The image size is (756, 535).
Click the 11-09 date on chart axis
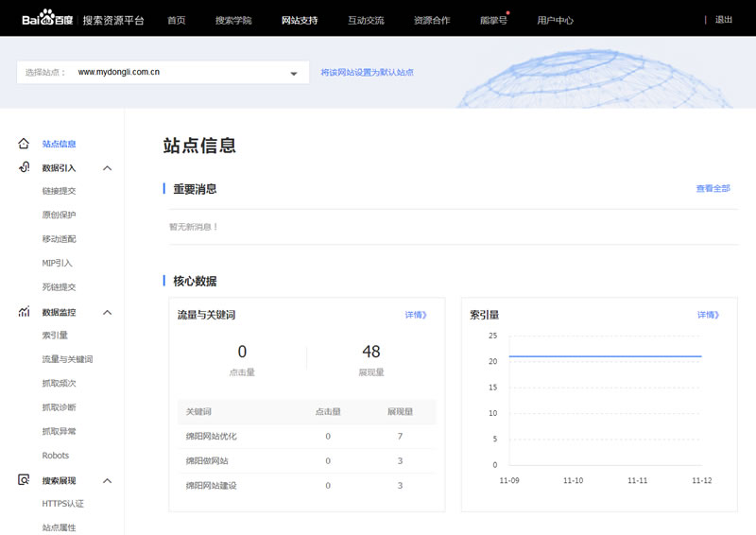pyautogui.click(x=509, y=480)
